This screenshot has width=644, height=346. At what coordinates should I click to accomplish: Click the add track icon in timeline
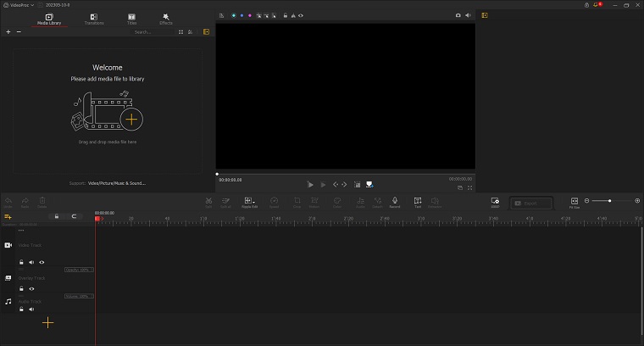[x=8, y=217]
